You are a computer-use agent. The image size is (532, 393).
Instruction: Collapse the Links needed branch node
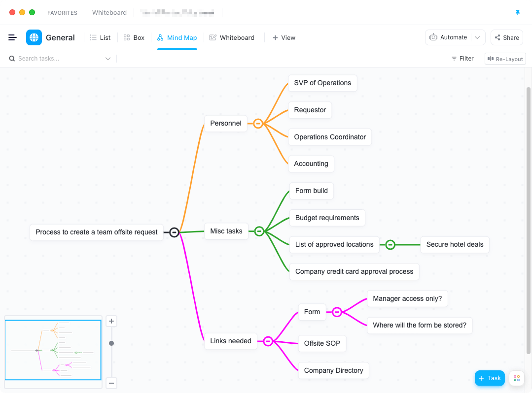click(268, 341)
